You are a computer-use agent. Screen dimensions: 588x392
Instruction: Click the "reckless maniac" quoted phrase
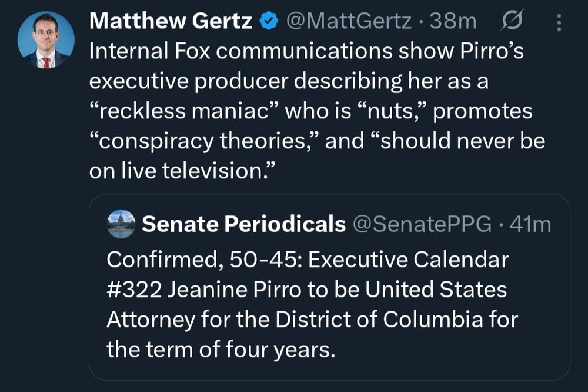pos(183,111)
